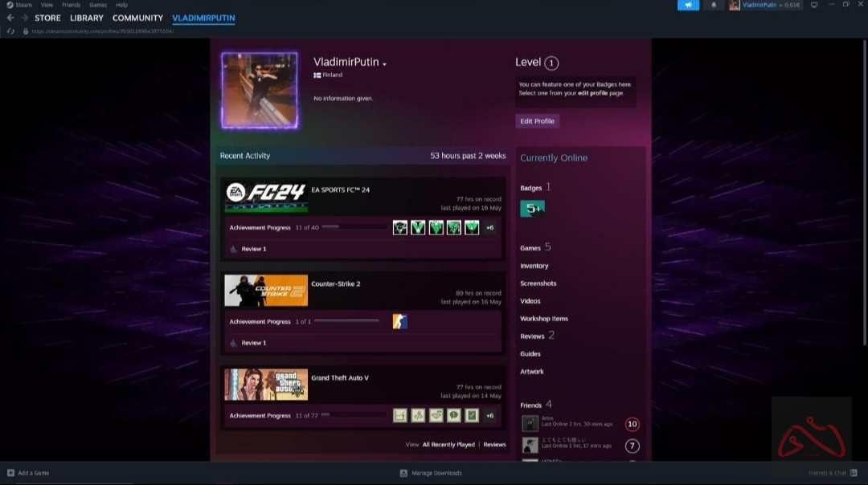This screenshot has height=485, width=868.
Task: Open the Friends menu in the menu bar
Action: [x=71, y=5]
